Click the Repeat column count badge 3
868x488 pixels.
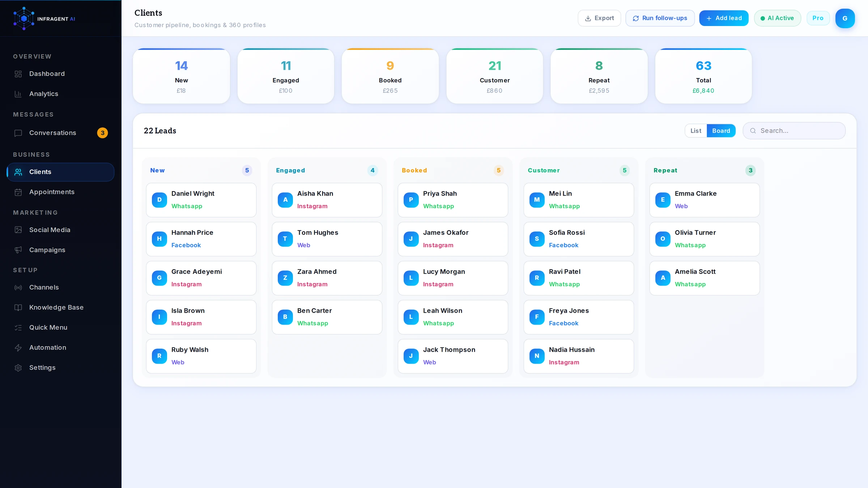pos(750,171)
